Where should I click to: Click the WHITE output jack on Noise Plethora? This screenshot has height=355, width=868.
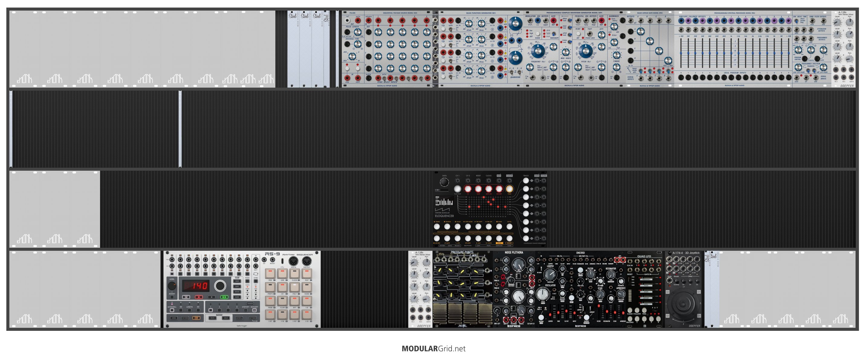pos(521,319)
